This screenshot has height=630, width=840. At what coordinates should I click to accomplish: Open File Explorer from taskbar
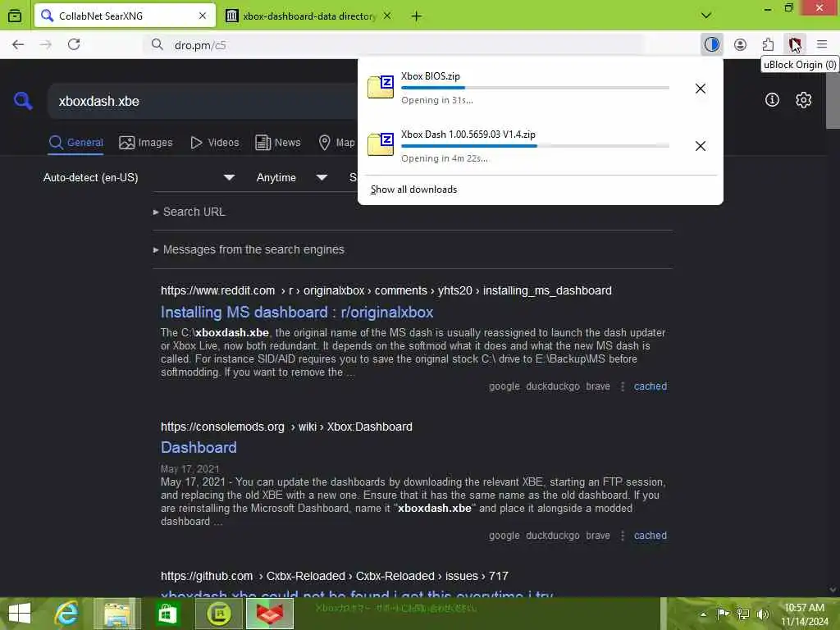(117, 614)
